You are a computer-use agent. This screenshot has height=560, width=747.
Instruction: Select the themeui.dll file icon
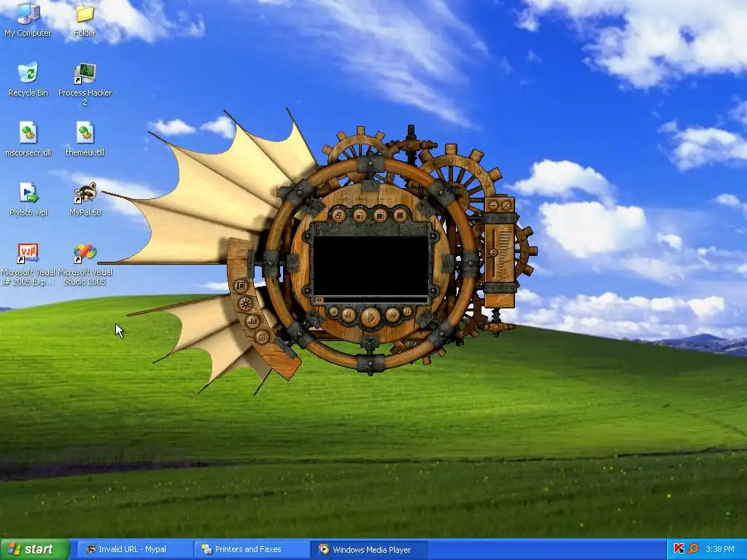coord(85,139)
